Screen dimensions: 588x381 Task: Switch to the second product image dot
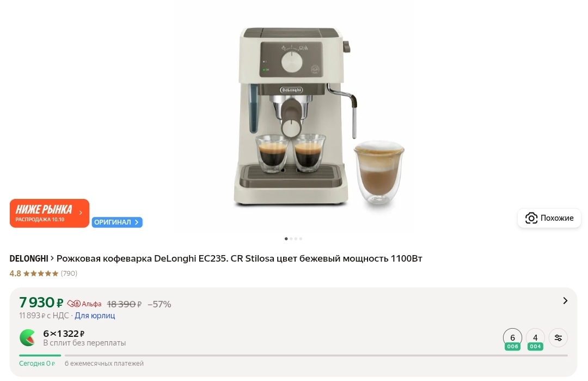coord(291,239)
